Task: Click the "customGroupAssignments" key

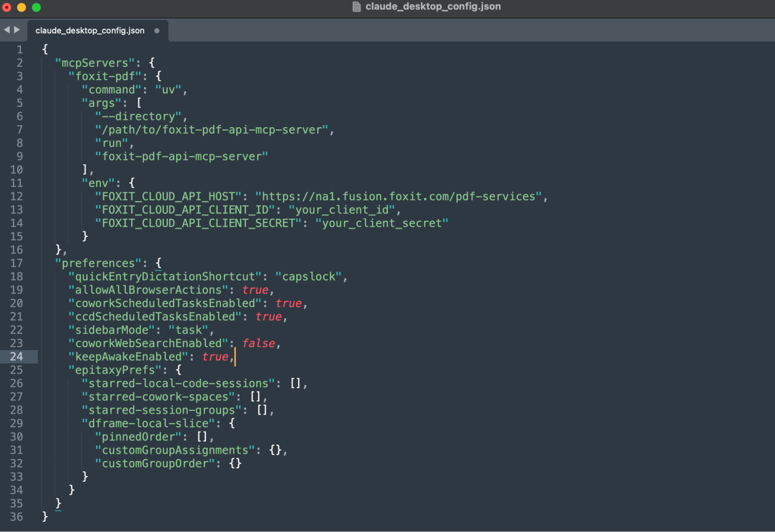Action: [x=175, y=450]
